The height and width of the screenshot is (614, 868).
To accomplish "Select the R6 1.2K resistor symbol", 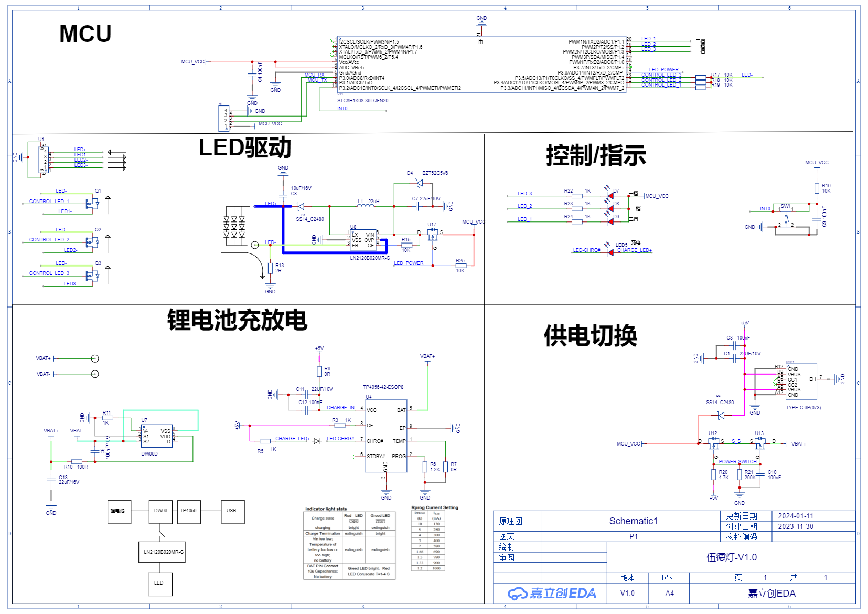I will 425,467.
